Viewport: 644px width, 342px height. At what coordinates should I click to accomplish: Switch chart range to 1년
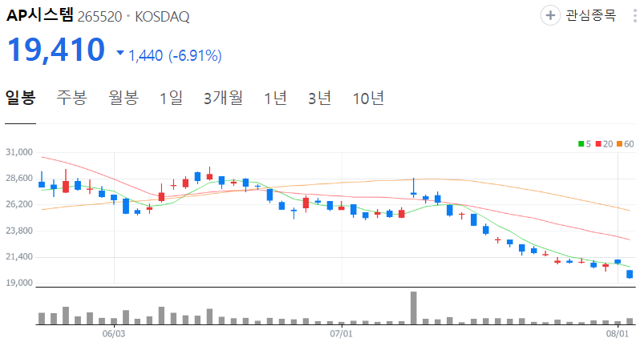point(275,99)
